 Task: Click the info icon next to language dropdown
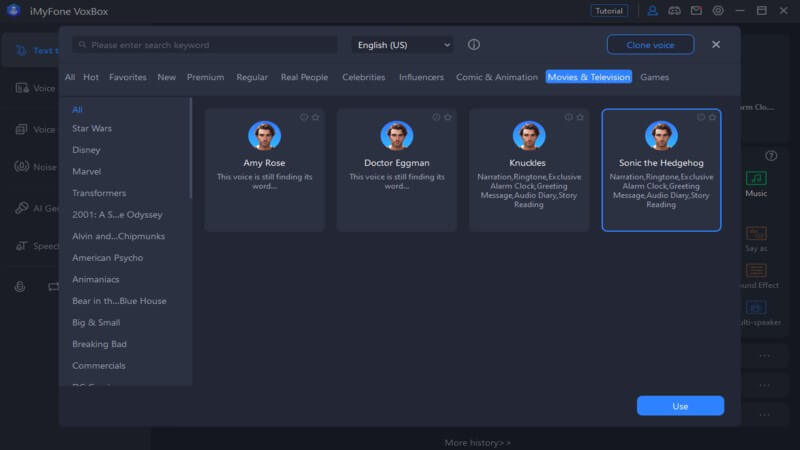473,45
